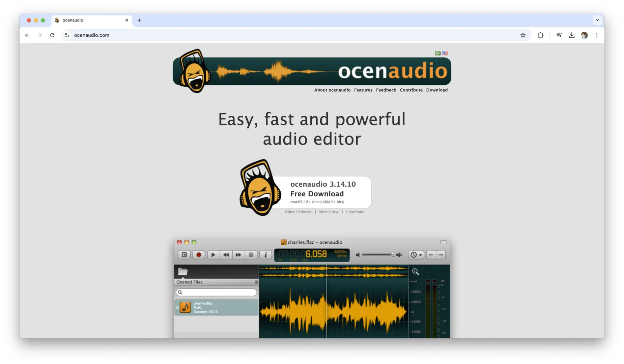624x364 pixels.
Task: Open the clock dropdown in the toolbar
Action: point(416,255)
